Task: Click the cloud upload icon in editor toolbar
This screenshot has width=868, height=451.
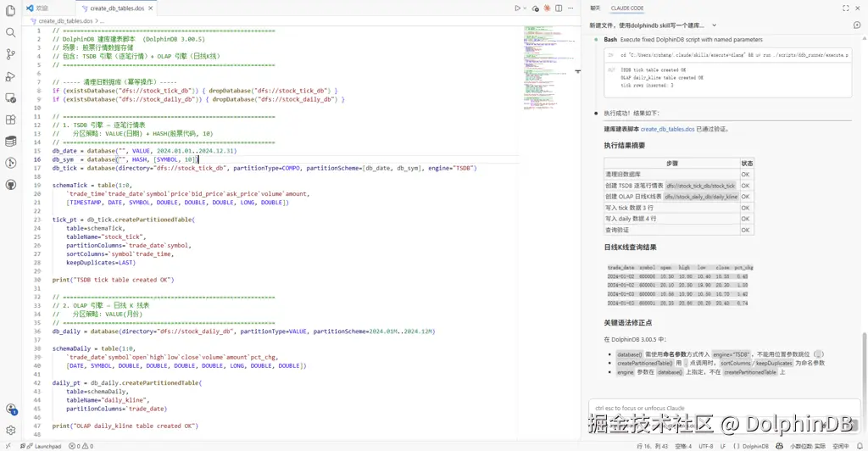Action: point(536,8)
